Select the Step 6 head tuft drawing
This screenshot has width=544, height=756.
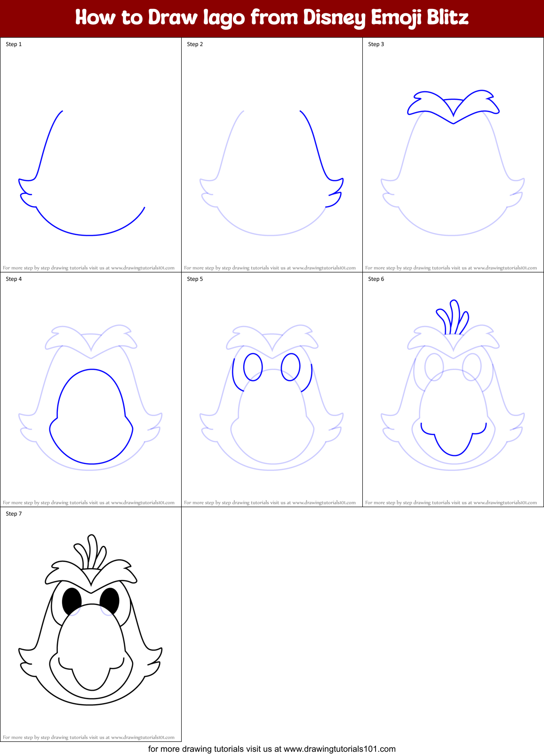tap(453, 317)
